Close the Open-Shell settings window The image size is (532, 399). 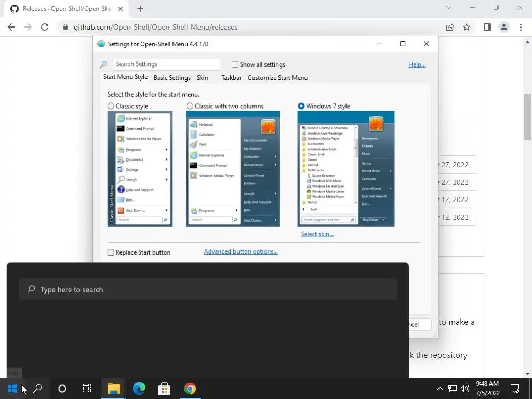[x=427, y=44]
